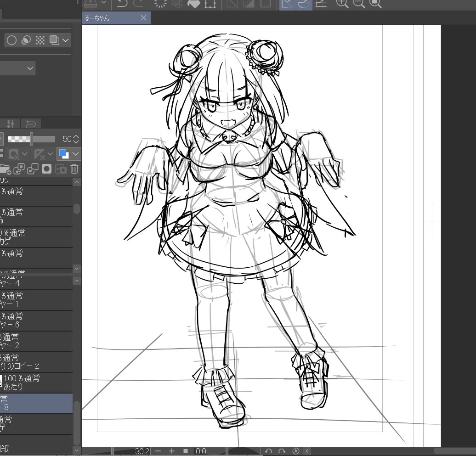Select the plain circle shape option
This screenshot has height=456, width=476.
[x=11, y=40]
